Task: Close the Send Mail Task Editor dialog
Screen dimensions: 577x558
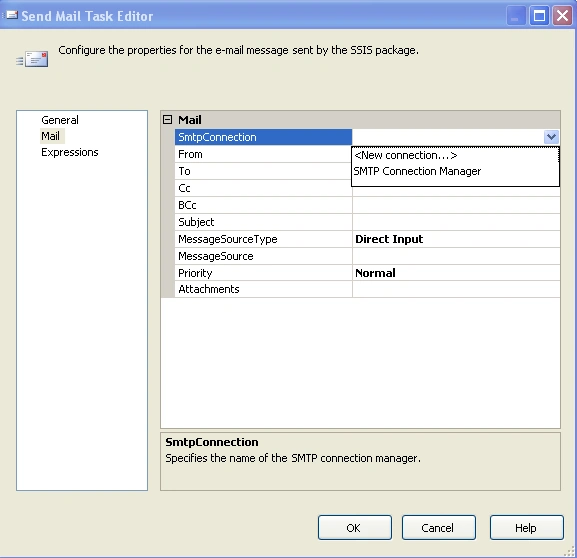Action: tap(562, 16)
